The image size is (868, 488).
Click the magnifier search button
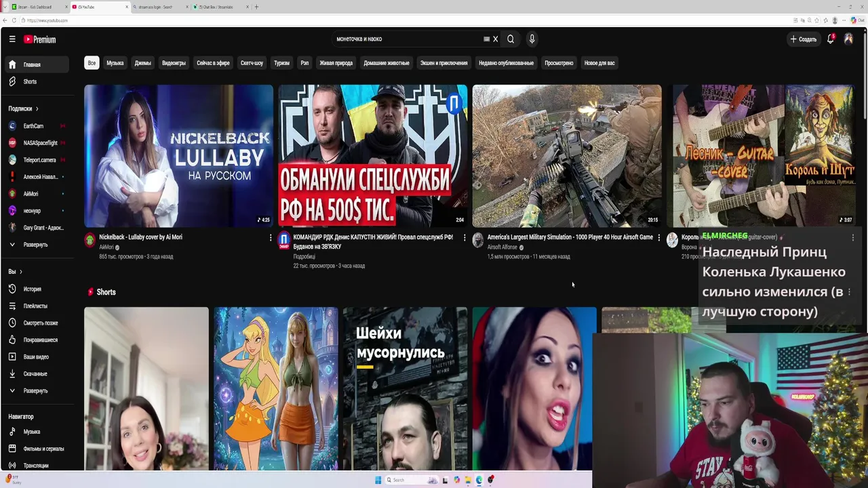(x=511, y=39)
